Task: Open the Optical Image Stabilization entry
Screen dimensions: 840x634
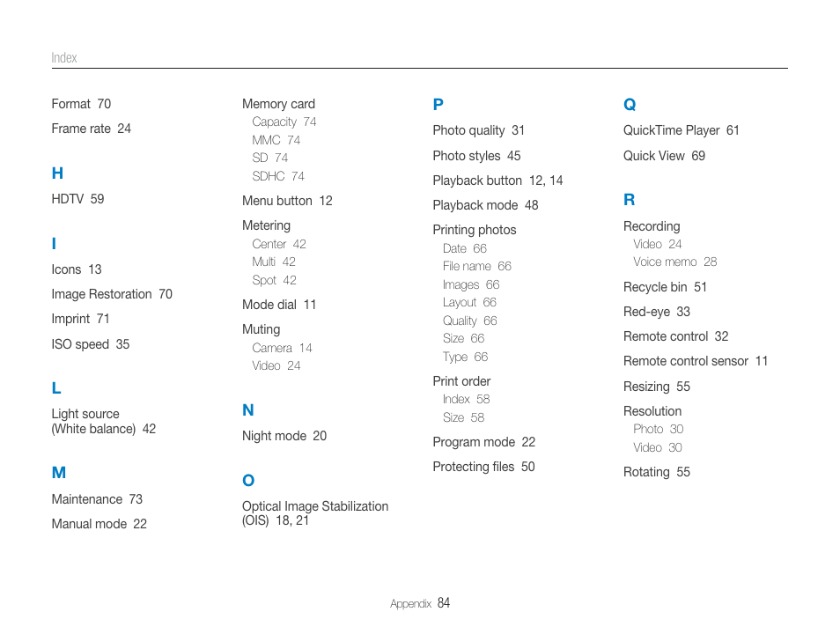Action: (x=315, y=513)
